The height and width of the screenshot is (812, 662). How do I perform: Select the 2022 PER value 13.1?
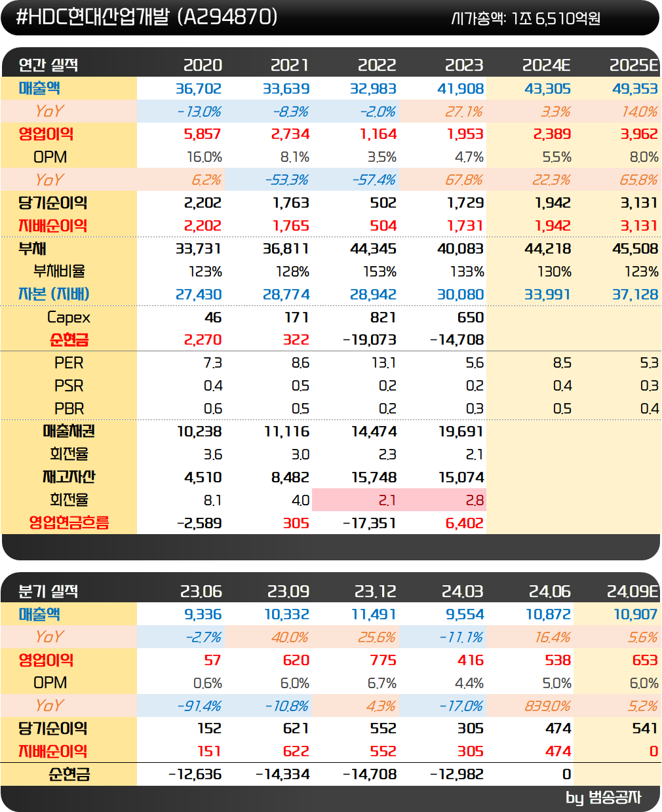[383, 363]
